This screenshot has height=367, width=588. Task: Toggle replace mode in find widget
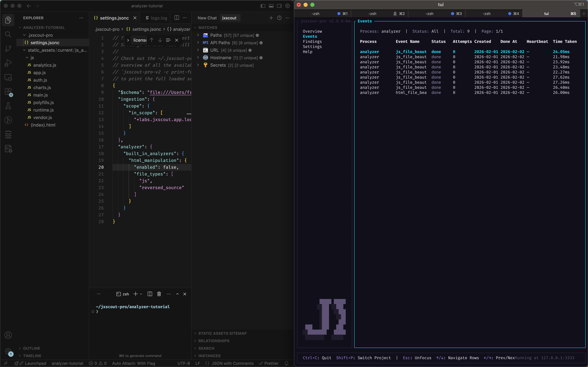[x=128, y=40]
